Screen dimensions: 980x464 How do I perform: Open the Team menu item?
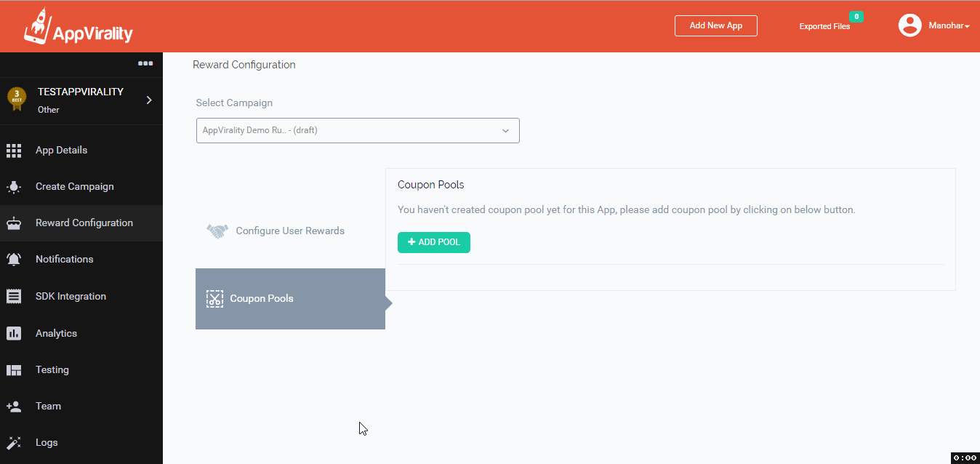(x=81, y=407)
